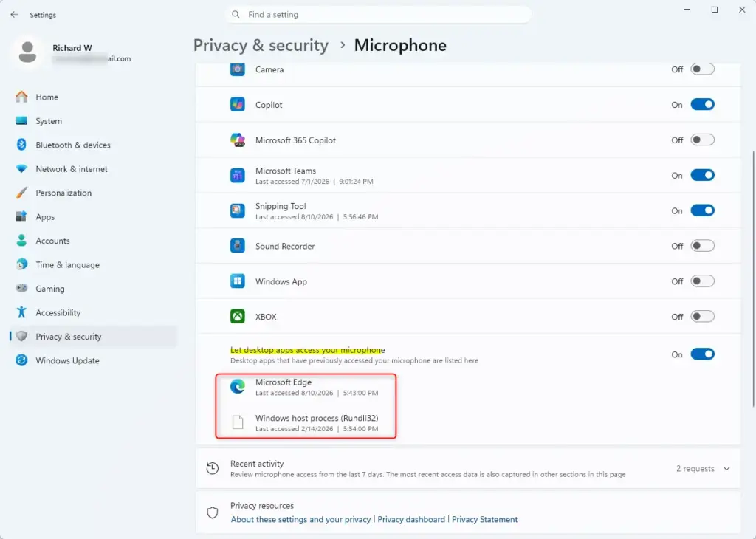Click the Privacy & security shield icon

click(x=21, y=337)
